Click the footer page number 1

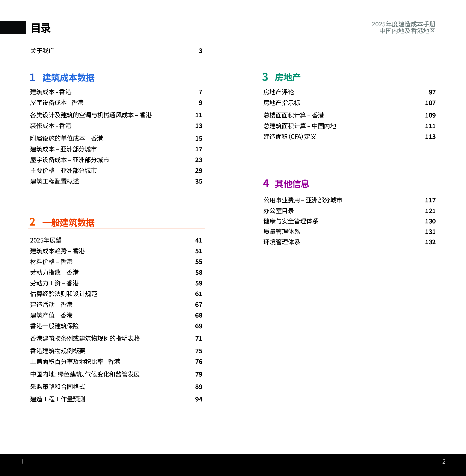point(22,462)
